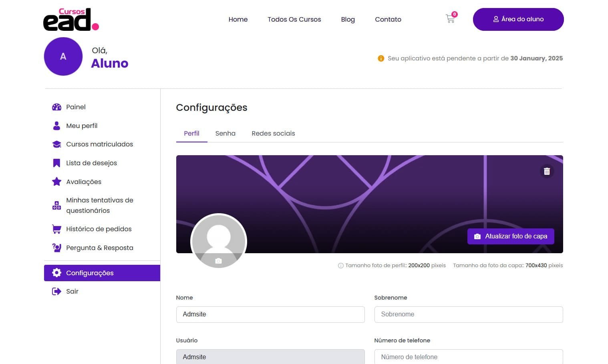Click the Área do aluno button
The height and width of the screenshot is (364, 608).
(x=518, y=19)
